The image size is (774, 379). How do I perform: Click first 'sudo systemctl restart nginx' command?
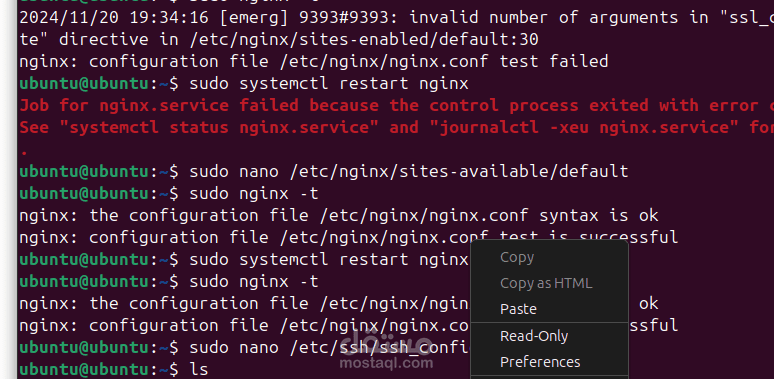coord(329,84)
